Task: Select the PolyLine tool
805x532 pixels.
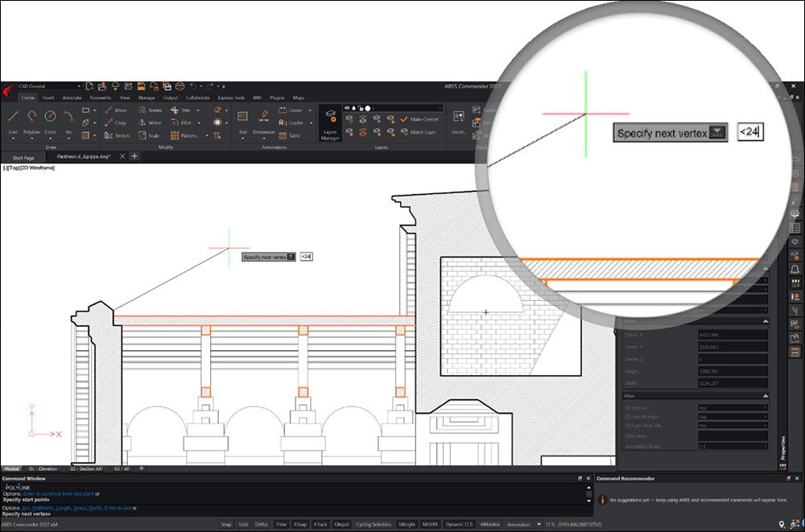Action: tap(32, 122)
